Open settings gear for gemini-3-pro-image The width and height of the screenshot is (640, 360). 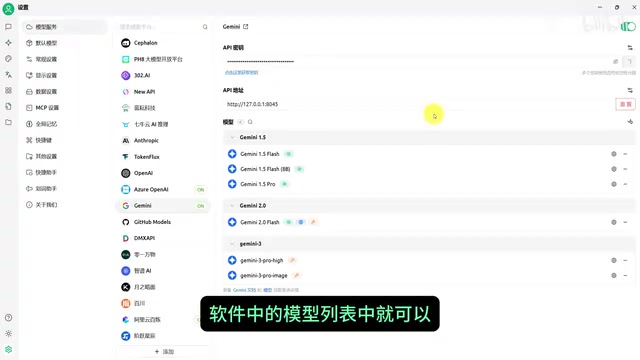point(613,276)
